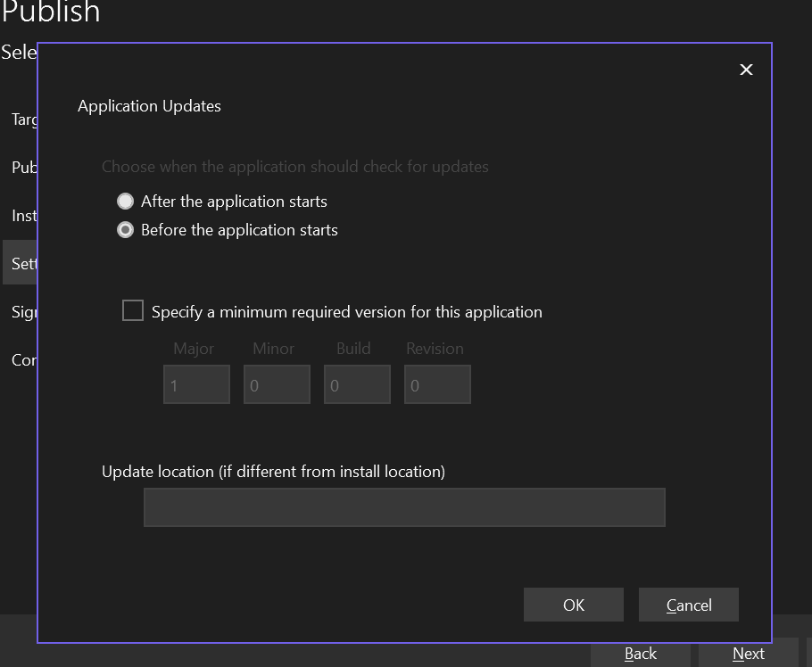Click the Build version input field
The image size is (812, 667).
[356, 383]
